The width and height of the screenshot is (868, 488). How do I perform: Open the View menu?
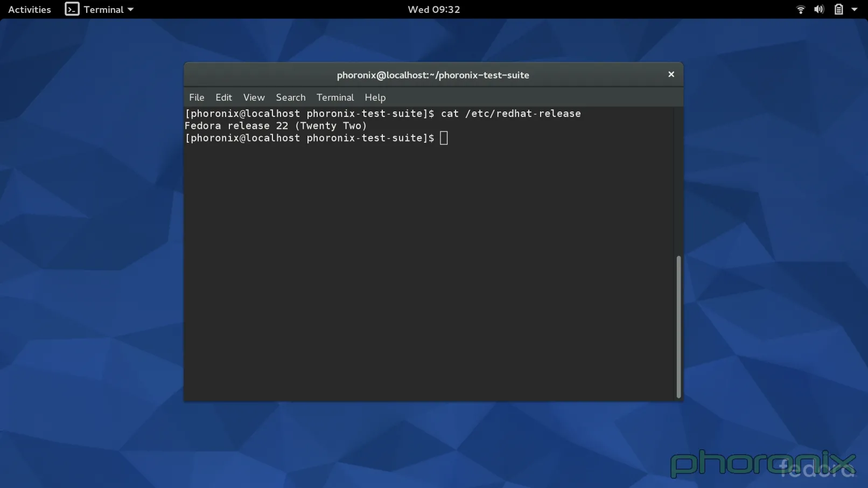pos(254,97)
